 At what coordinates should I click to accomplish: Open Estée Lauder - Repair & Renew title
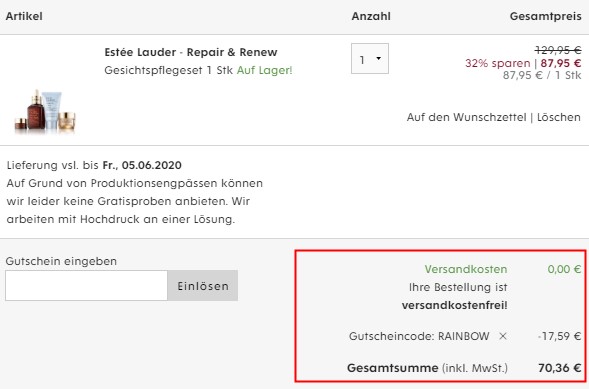click(191, 52)
